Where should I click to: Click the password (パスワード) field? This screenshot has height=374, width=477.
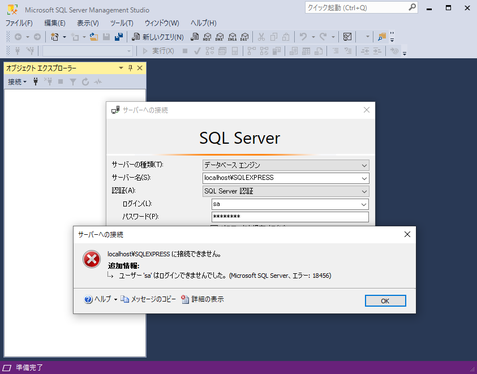(290, 217)
